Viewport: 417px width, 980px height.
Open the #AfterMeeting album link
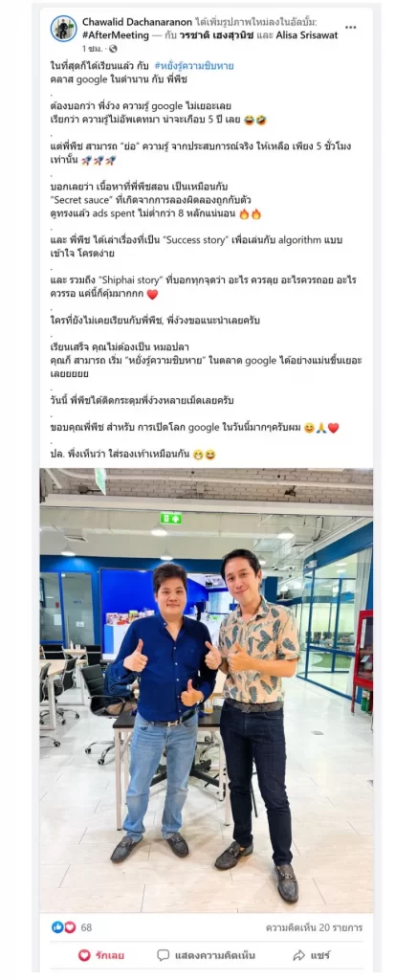click(x=114, y=35)
